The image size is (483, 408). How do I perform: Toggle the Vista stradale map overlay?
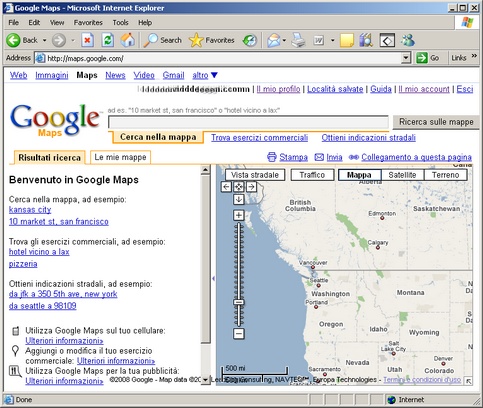coord(255,175)
